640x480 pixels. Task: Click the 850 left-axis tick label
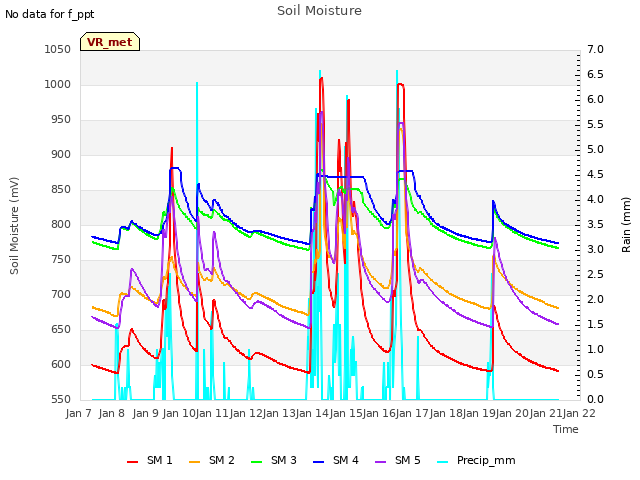point(61,189)
